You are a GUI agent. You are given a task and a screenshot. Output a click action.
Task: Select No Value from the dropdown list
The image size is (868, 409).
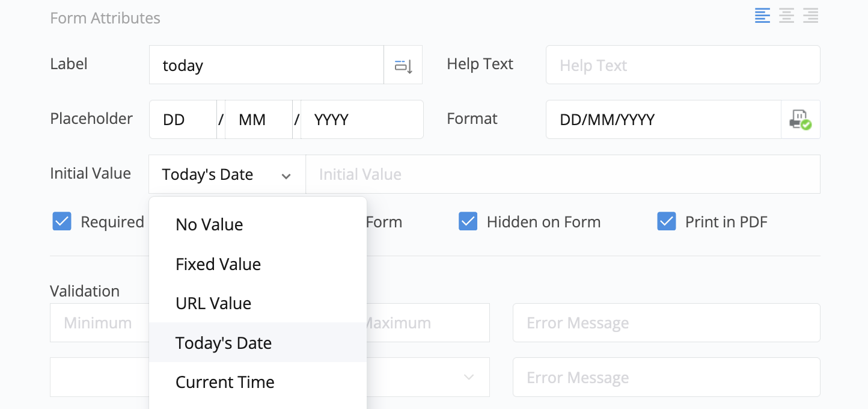[209, 225]
